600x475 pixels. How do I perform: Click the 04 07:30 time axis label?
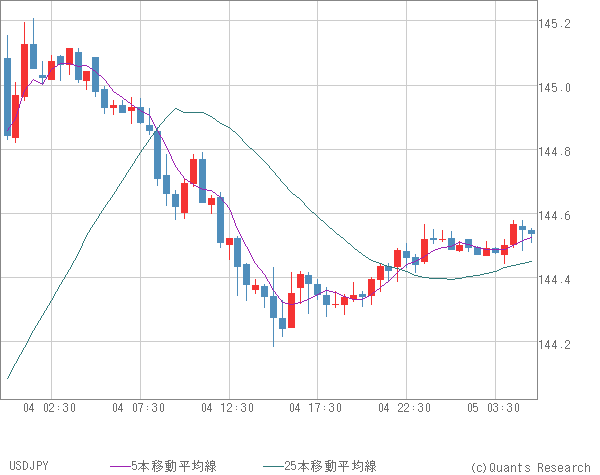(x=139, y=408)
